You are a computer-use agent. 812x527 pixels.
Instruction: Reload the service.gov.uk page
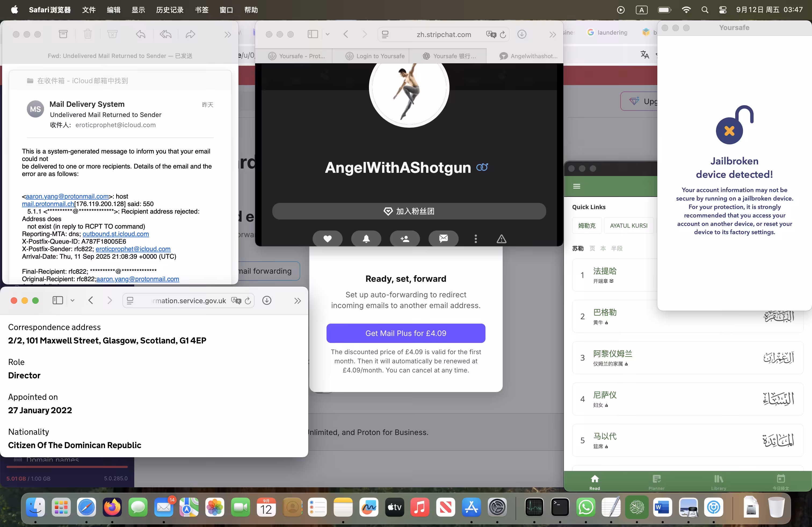coord(248,301)
